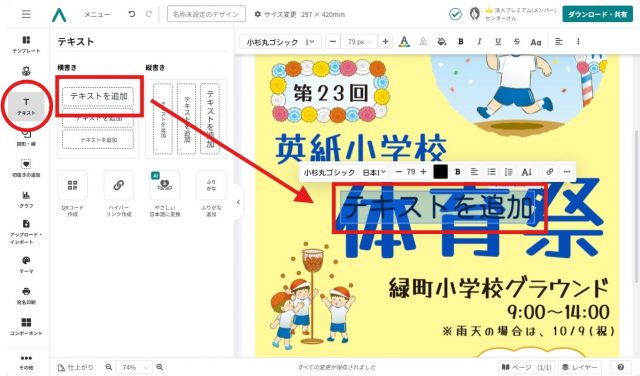Open the 74% zoom level dropdown
The width and height of the screenshot is (640, 376).
pos(134,367)
